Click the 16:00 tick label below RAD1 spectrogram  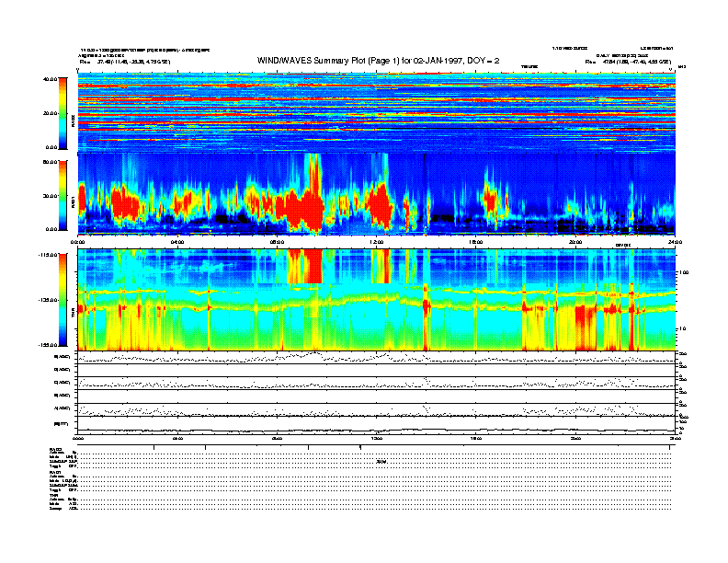pos(476,242)
